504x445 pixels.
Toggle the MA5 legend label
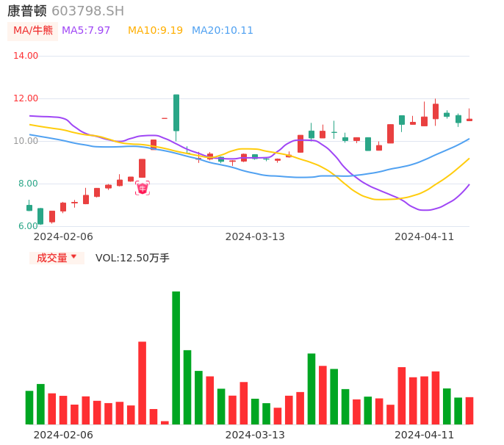pos(86,31)
